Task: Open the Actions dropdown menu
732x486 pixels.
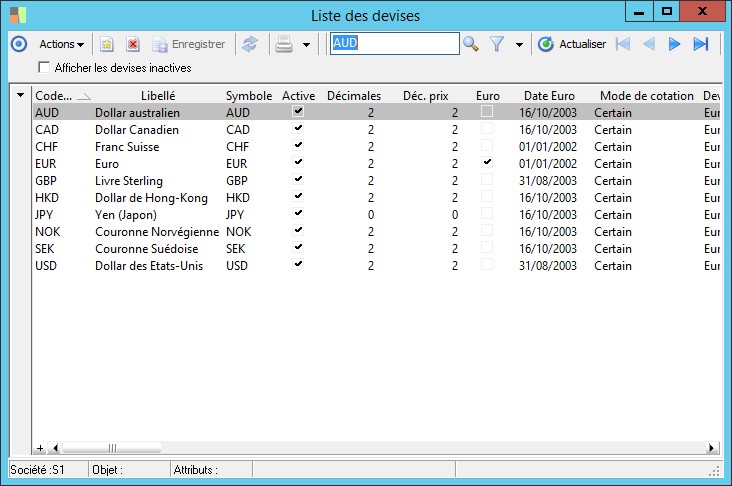Action: pyautogui.click(x=61, y=44)
